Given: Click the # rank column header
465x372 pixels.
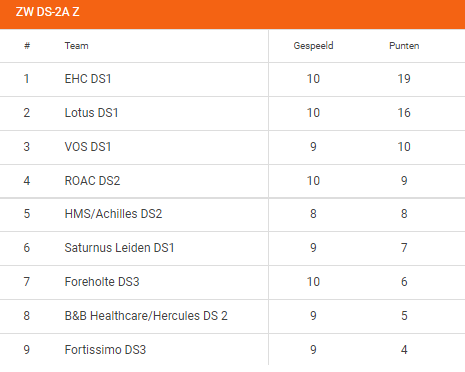Looking at the screenshot, I should pyautogui.click(x=27, y=46).
